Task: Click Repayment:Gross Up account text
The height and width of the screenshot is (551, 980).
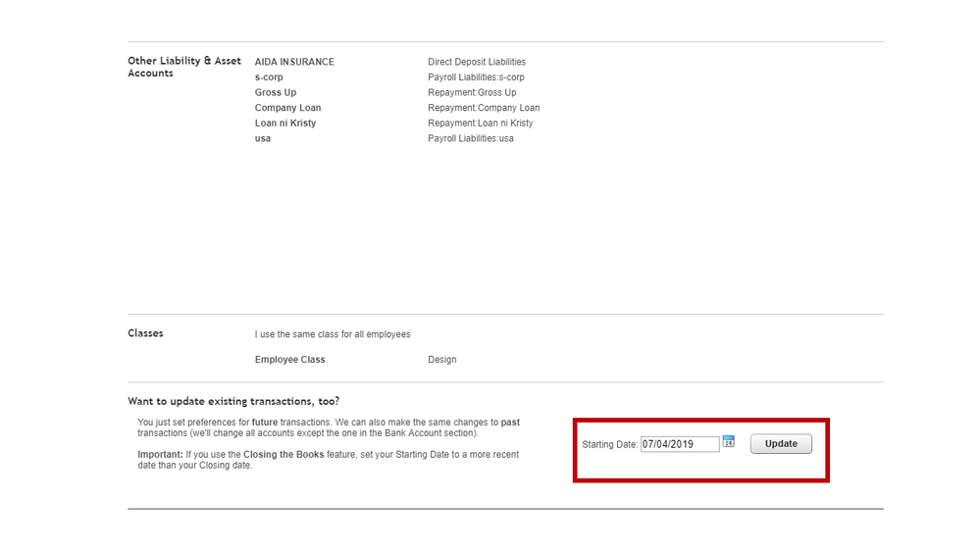Action: pos(472,92)
